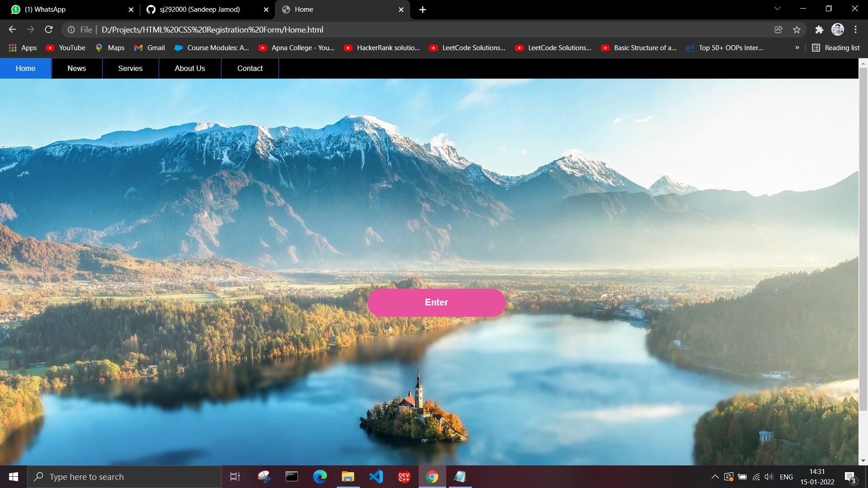Open the Reading list panel
Viewport: 868px width, 488px height.
coord(836,48)
